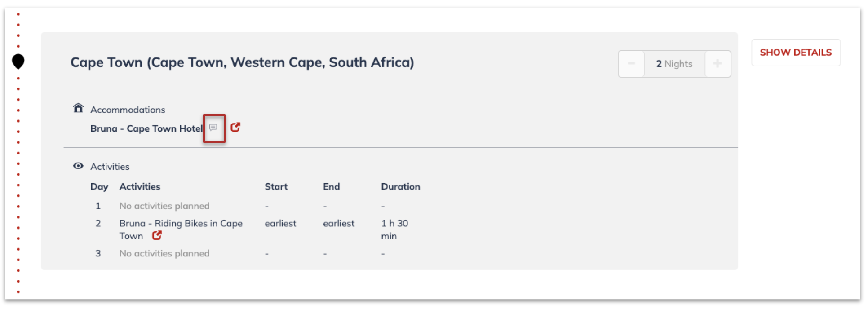Click the Activities eye icon
This screenshot has width=868, height=309.
point(78,166)
